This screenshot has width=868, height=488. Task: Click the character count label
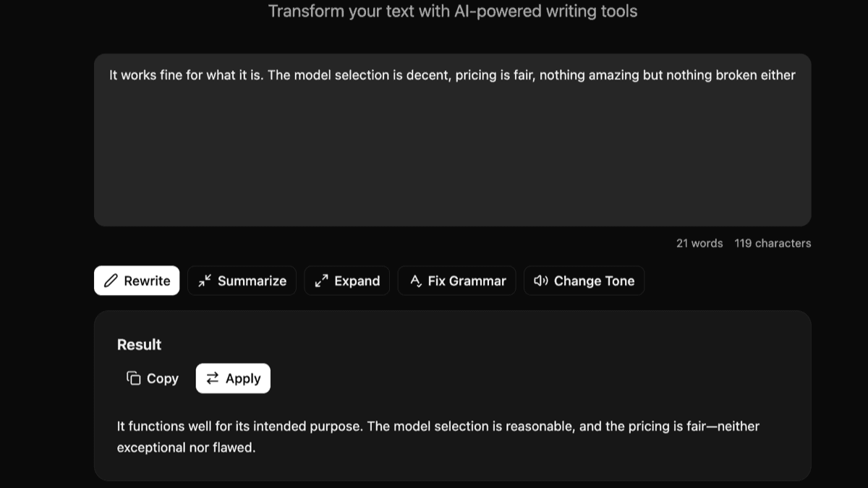773,243
